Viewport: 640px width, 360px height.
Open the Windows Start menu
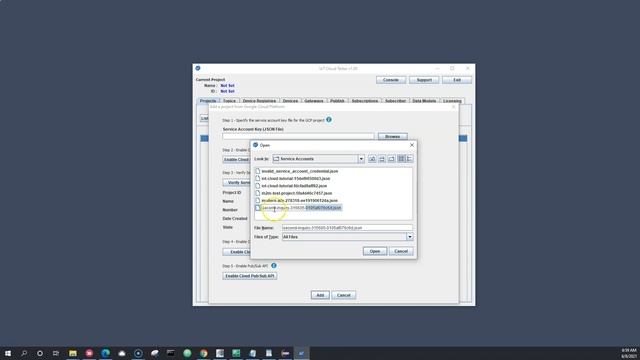pyautogui.click(x=8, y=353)
